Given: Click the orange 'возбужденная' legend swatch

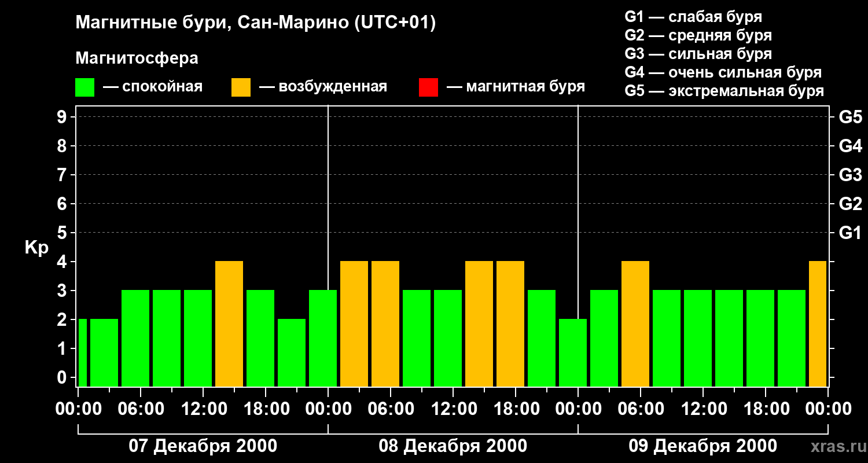Looking at the screenshot, I should pyautogui.click(x=241, y=87).
